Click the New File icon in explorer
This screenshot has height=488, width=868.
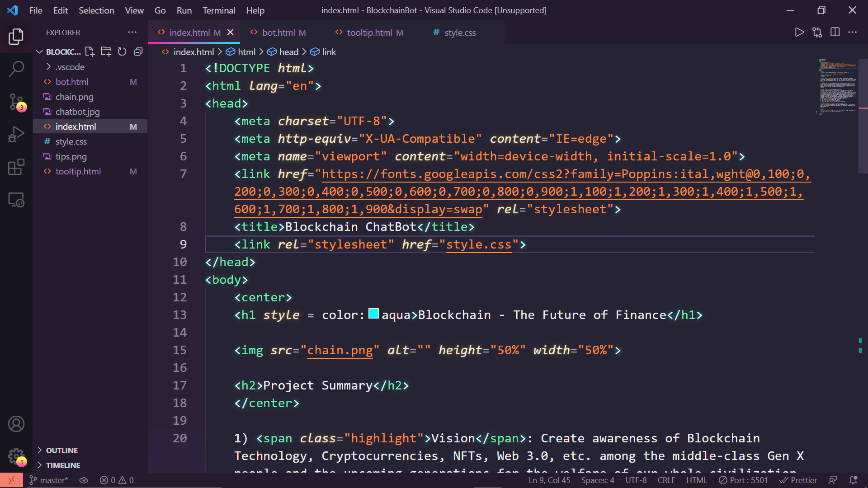(x=90, y=52)
